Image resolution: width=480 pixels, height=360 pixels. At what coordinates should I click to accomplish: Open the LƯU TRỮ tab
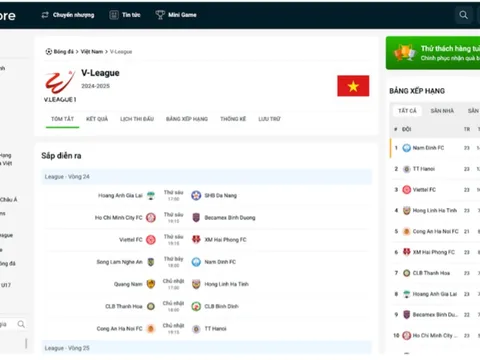tap(269, 119)
